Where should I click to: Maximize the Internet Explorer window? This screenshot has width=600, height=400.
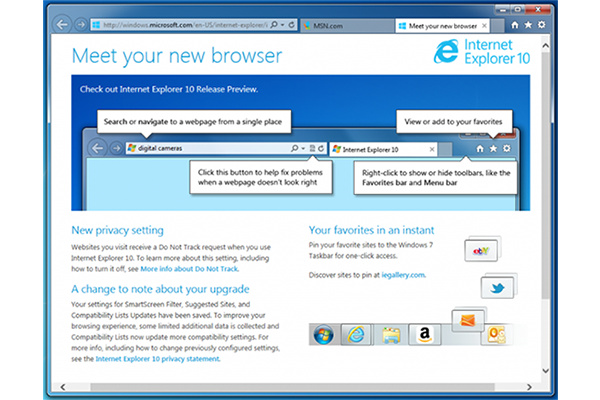point(518,9)
